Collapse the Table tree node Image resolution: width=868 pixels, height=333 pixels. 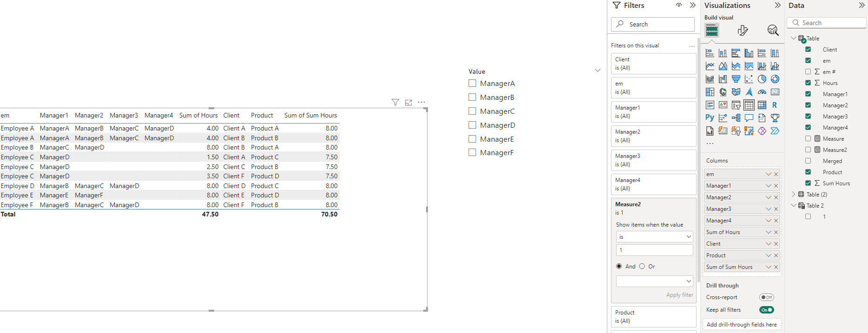click(794, 38)
